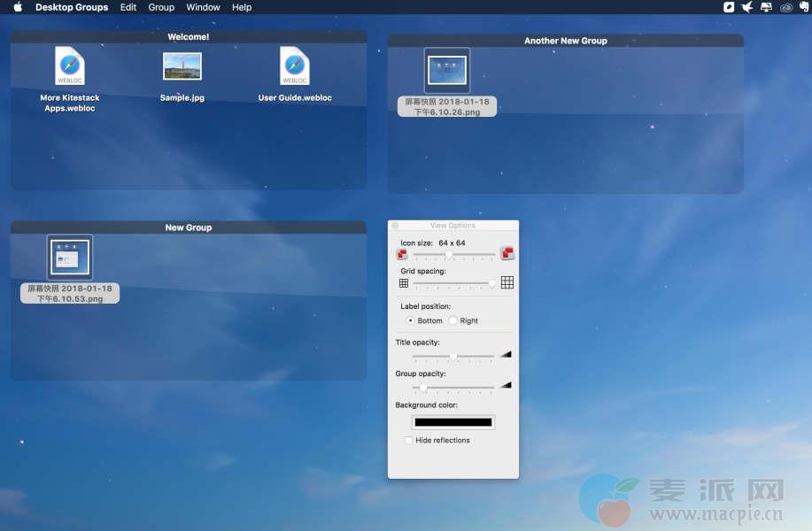Open the Window menu
The width and height of the screenshot is (812, 531).
pyautogui.click(x=203, y=7)
